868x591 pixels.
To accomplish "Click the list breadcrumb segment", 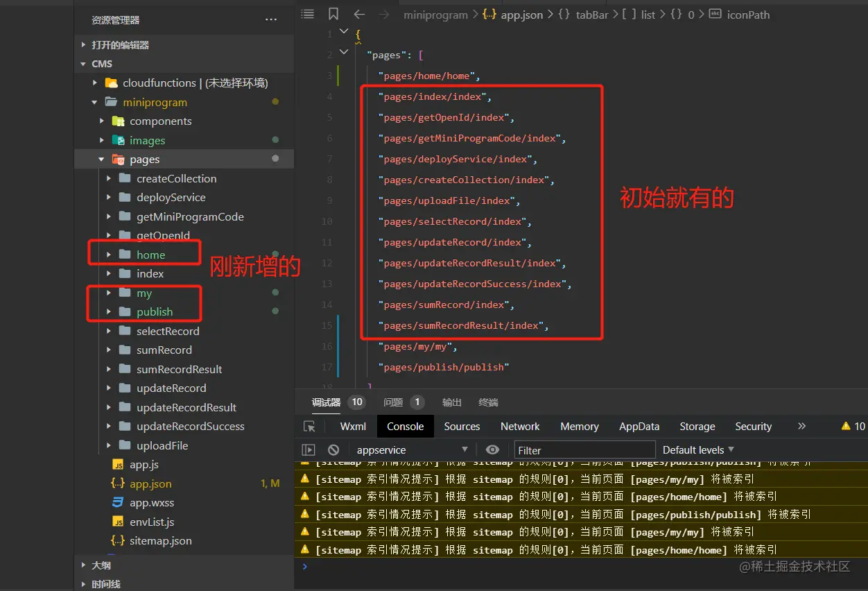I will coord(648,15).
